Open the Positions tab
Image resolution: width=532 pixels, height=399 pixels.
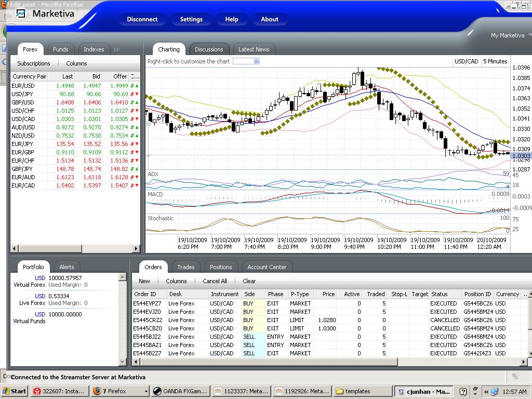[221, 267]
